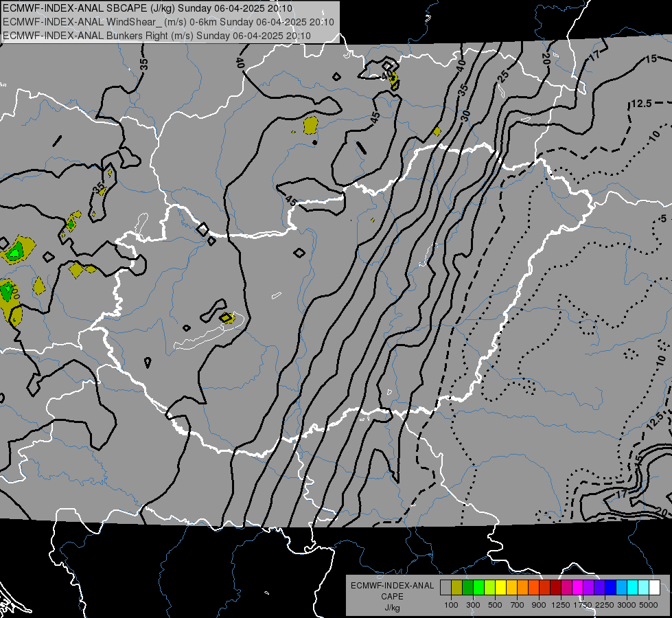This screenshot has height=618, width=672.
Task: Click the bright magenta legend swatch
Action: click(x=578, y=588)
